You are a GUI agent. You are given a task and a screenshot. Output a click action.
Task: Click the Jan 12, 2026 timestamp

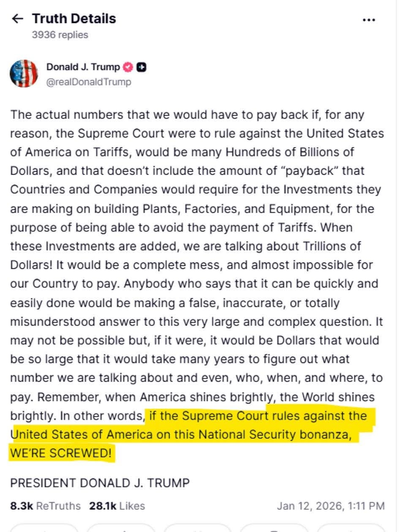330,505
